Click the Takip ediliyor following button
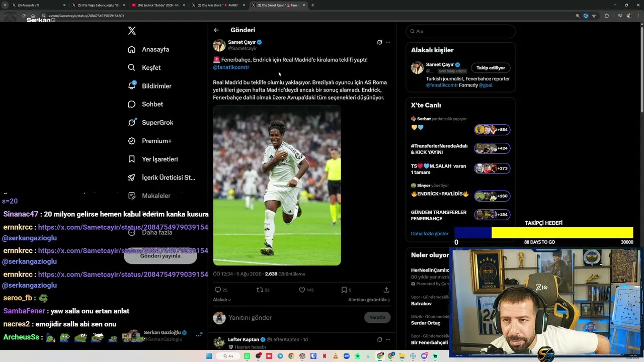Screen dimensions: 644x362 pyautogui.click(x=491, y=68)
